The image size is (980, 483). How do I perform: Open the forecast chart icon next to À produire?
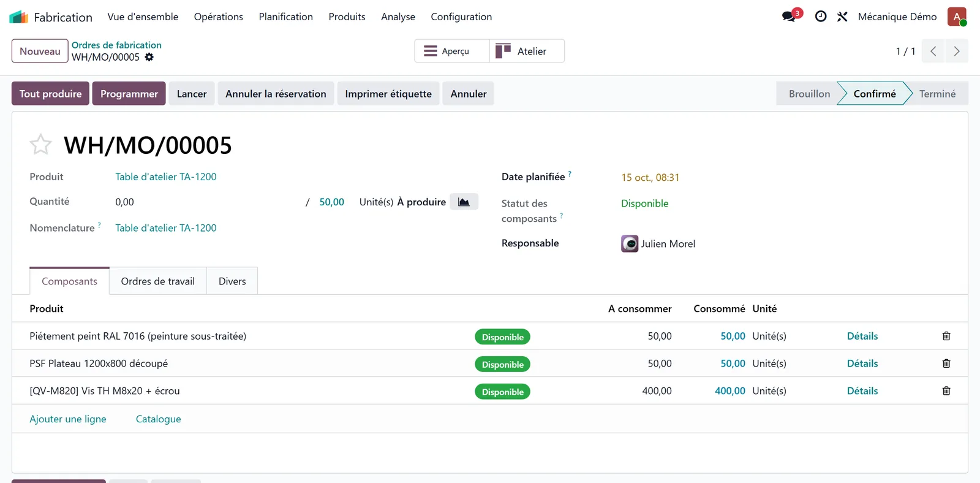click(464, 202)
